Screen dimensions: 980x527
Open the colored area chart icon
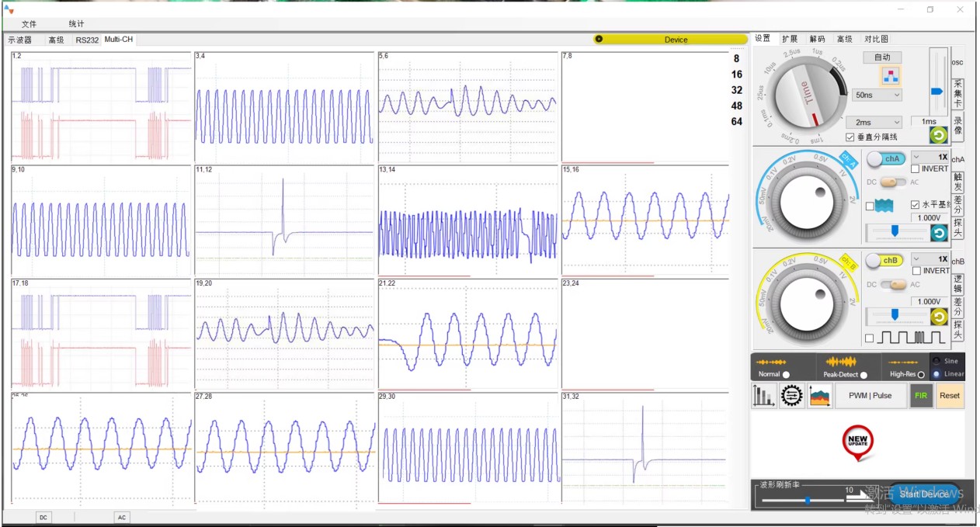click(x=820, y=396)
